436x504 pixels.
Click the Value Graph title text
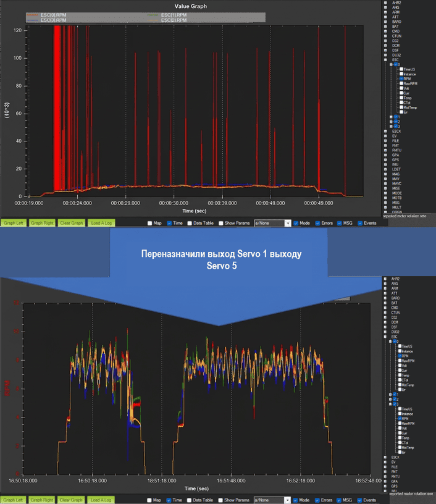pyautogui.click(x=190, y=6)
